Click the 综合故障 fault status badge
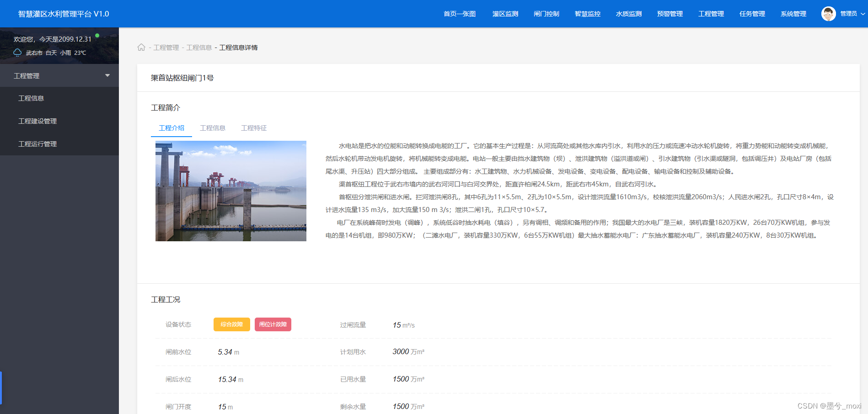The width and height of the screenshot is (868, 414). click(231, 324)
